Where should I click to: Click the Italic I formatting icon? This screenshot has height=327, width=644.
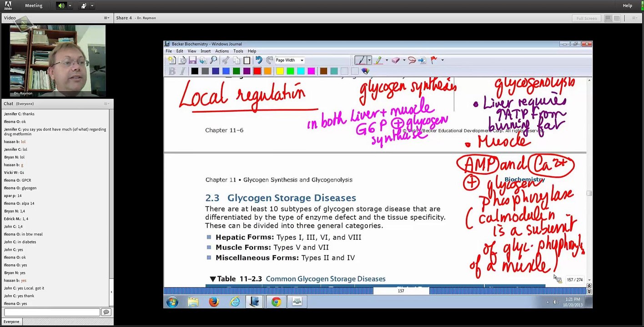pyautogui.click(x=182, y=71)
